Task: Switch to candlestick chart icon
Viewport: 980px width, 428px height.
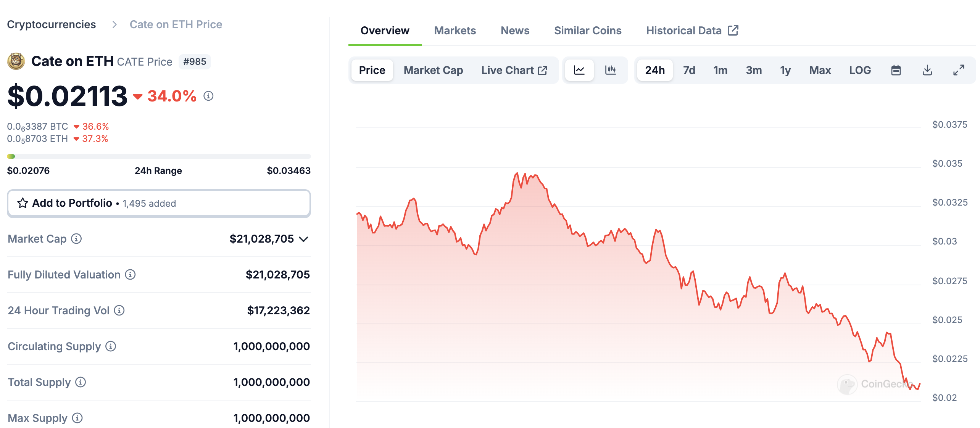Action: [x=610, y=70]
